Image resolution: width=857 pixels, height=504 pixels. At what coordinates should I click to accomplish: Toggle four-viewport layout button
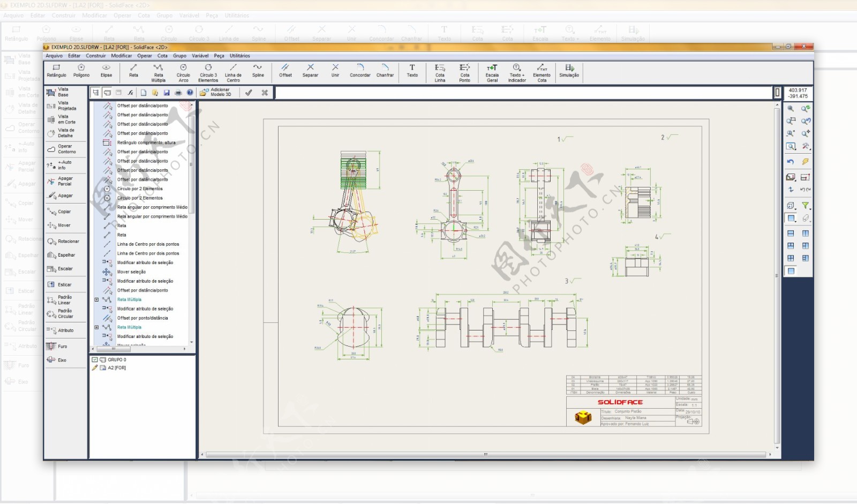[x=791, y=258]
